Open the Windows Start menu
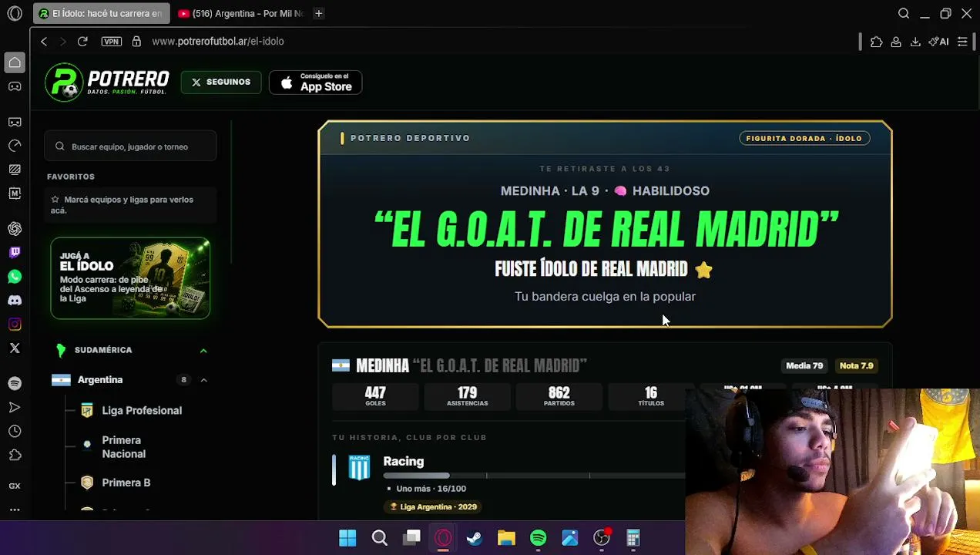Screen dimensions: 980x555 pos(347,537)
